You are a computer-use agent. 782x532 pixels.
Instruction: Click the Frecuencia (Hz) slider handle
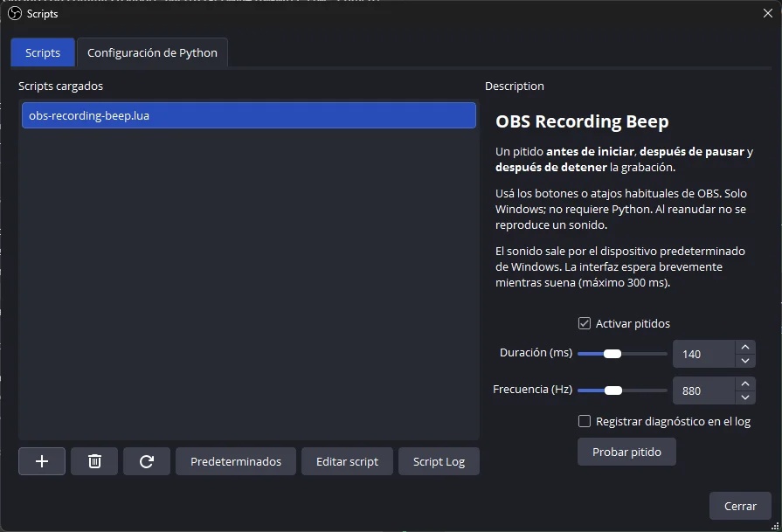pos(613,390)
